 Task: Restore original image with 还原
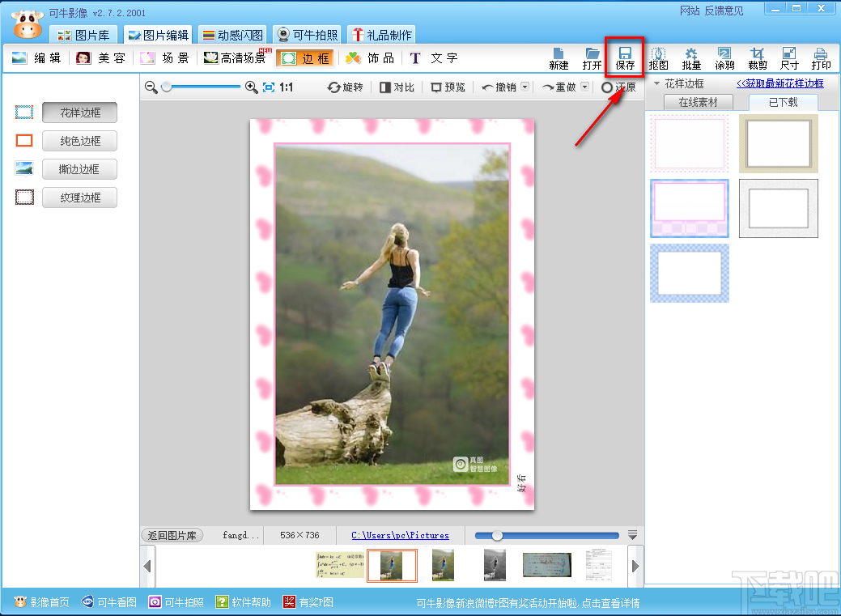click(x=618, y=87)
